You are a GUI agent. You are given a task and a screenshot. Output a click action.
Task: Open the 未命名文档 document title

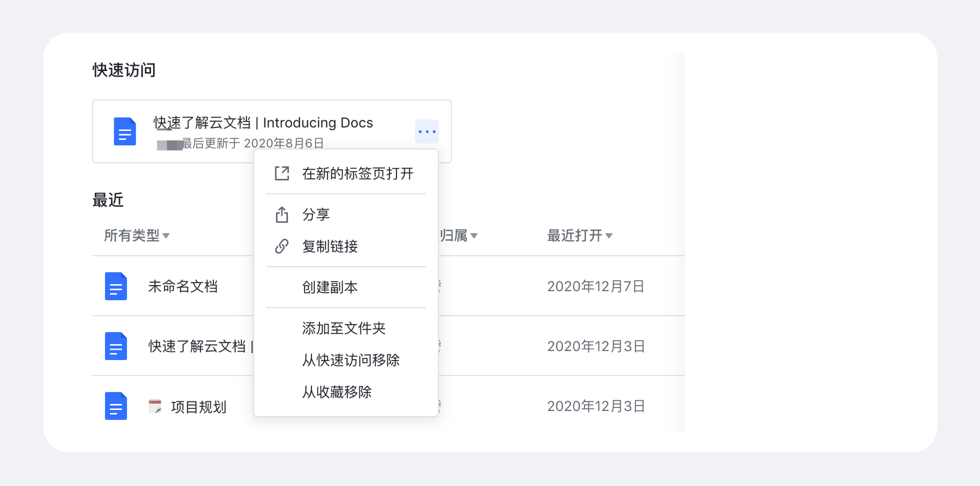(183, 286)
